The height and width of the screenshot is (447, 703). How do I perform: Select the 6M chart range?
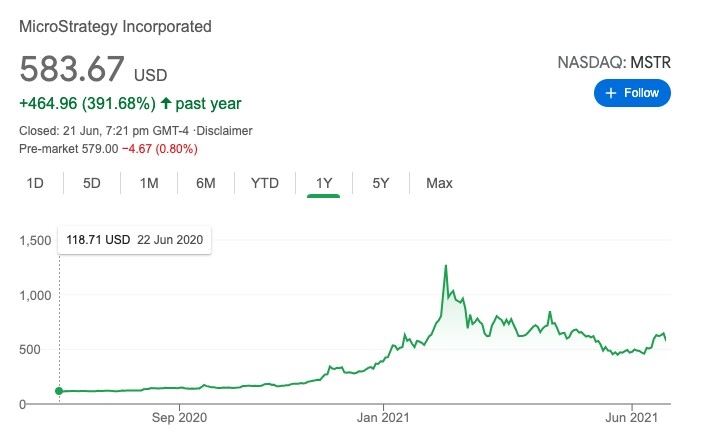click(x=206, y=183)
